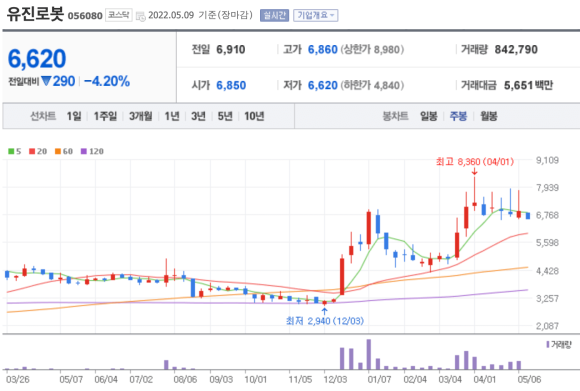Click the 최저 2,940 (12/03) label
This screenshot has height=391, width=580.
(x=325, y=321)
